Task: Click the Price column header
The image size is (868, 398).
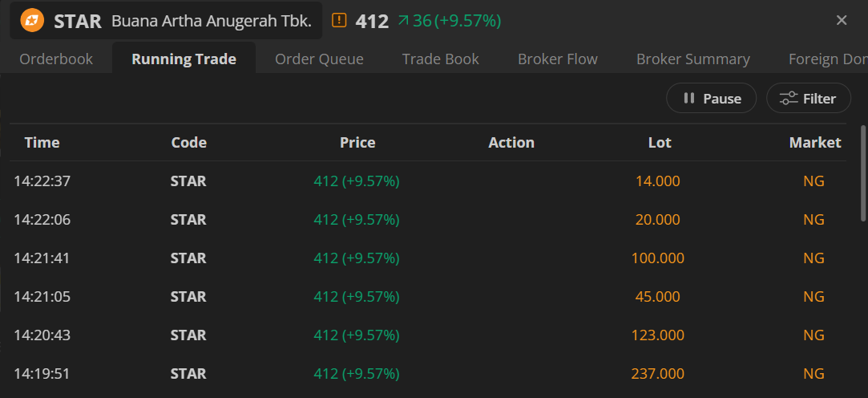Action: [x=357, y=143]
